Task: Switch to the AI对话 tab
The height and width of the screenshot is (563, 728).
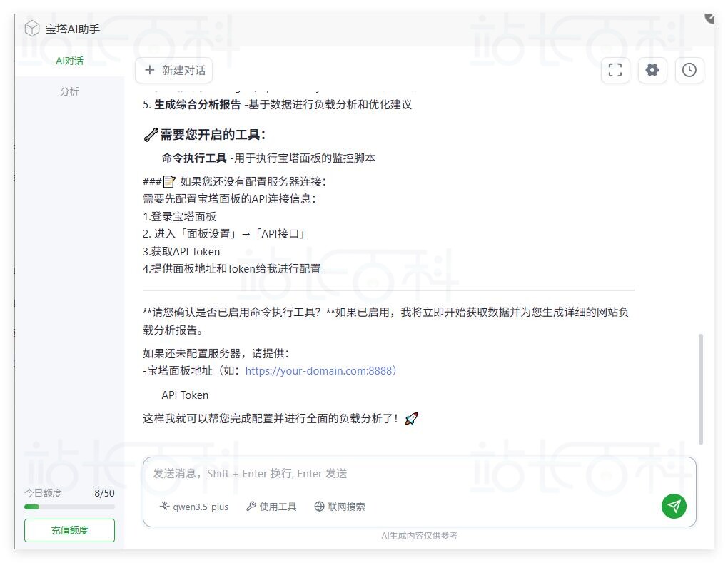Action: [x=70, y=61]
